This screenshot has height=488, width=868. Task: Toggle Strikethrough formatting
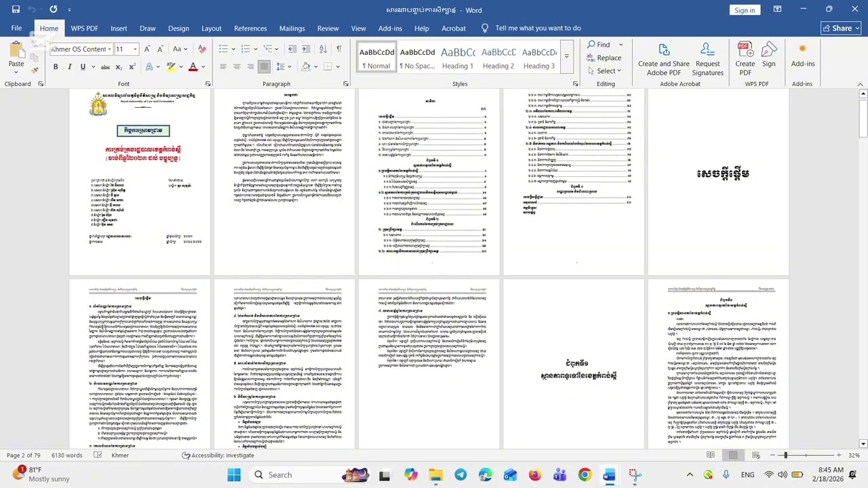click(x=105, y=66)
